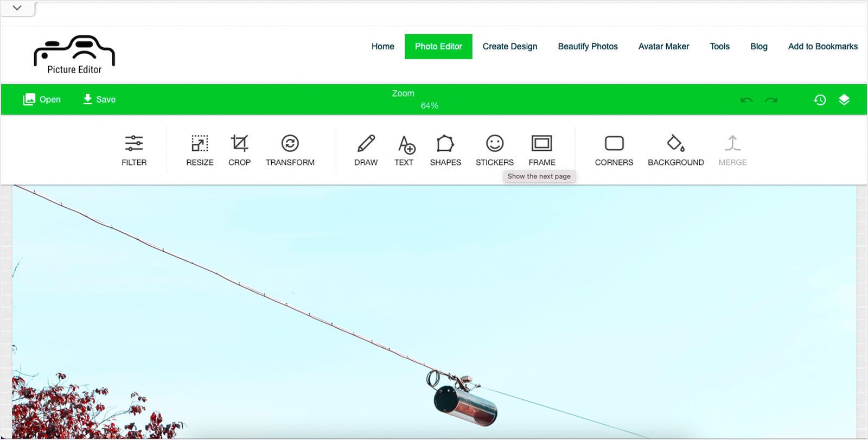Open the Background paint bucket tool
This screenshot has width=868, height=440.
(x=675, y=144)
